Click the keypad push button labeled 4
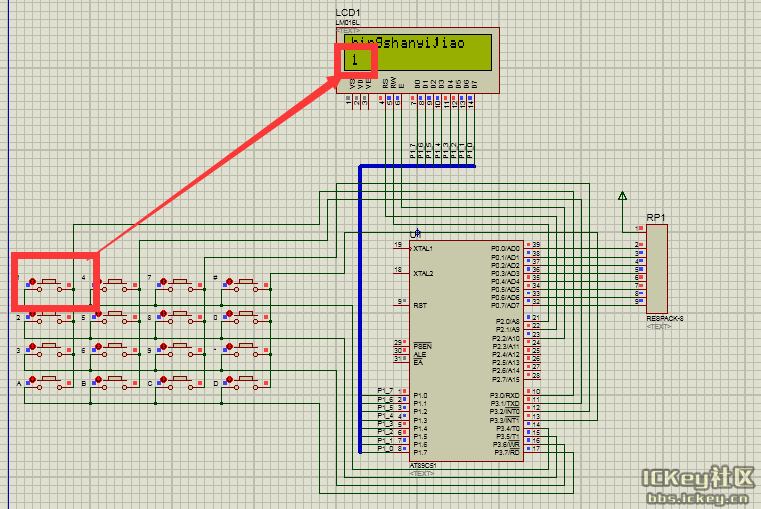The width and height of the screenshot is (761, 509). pos(115,285)
